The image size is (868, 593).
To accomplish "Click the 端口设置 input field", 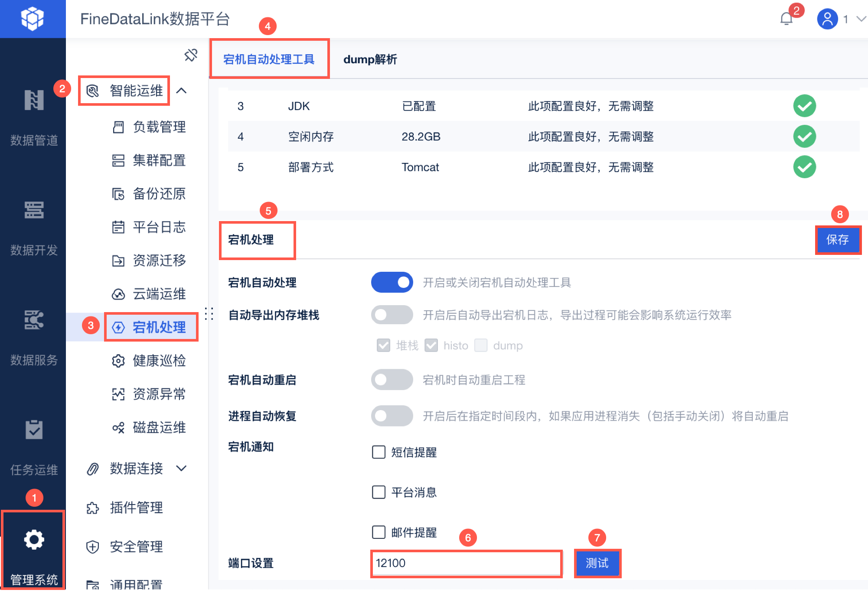I will [x=466, y=563].
